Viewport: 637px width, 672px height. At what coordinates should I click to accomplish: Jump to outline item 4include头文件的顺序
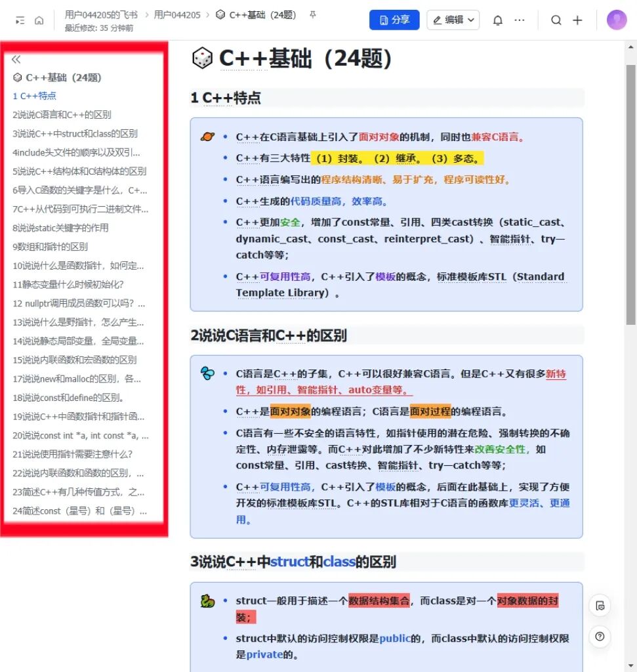pos(76,152)
